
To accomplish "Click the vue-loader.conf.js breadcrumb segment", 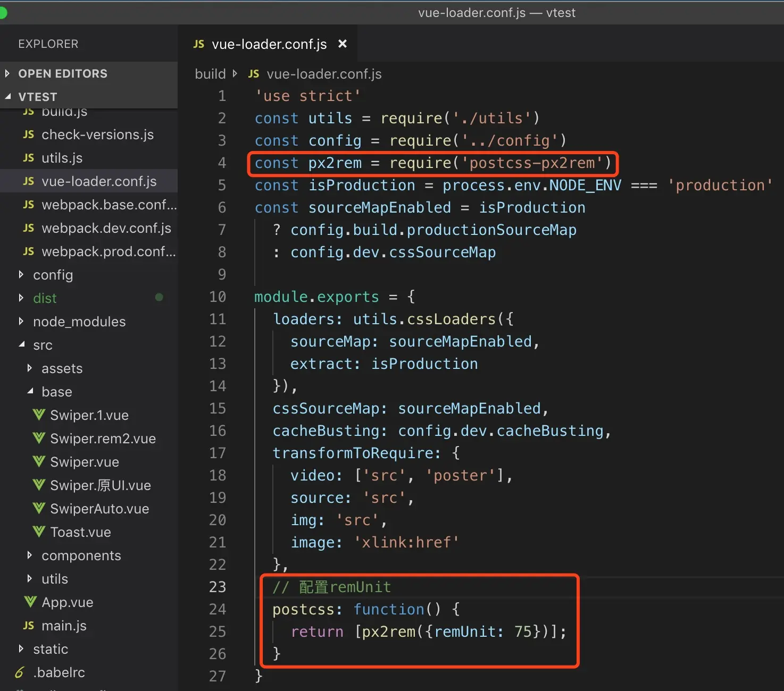I will click(324, 74).
